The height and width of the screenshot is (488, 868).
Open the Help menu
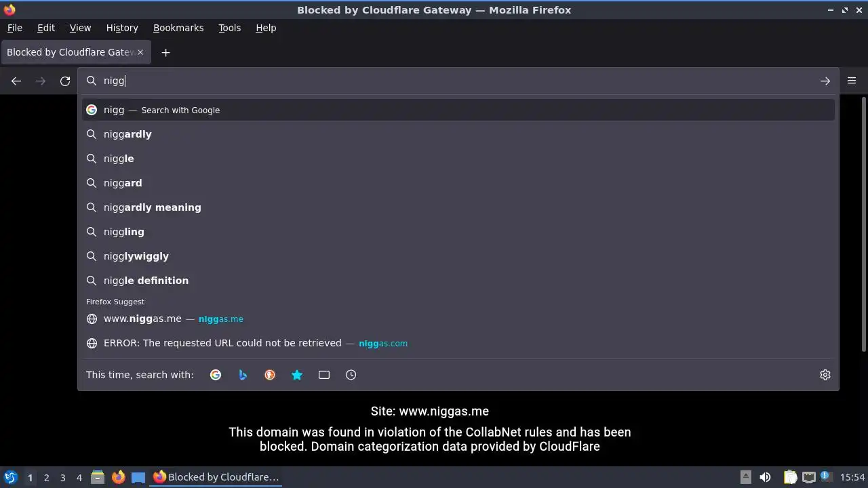point(266,28)
